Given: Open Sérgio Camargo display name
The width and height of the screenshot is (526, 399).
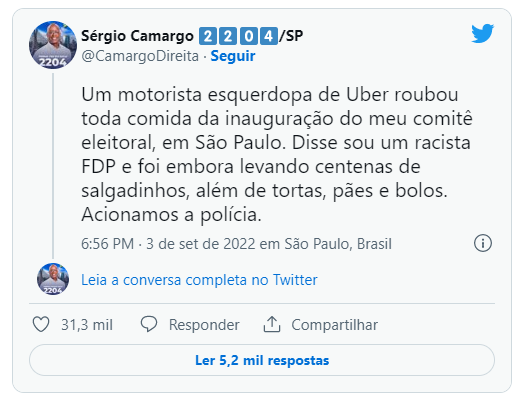Looking at the screenshot, I should pos(138,36).
